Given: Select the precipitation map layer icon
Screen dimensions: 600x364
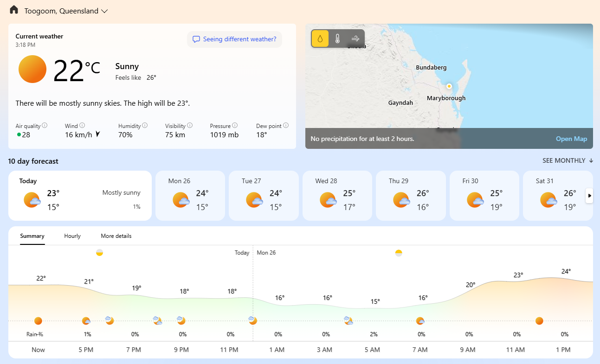Looking at the screenshot, I should pos(320,39).
